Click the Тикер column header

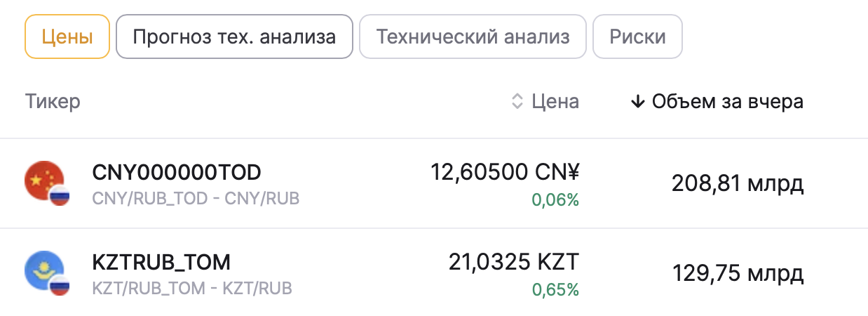coord(53,102)
